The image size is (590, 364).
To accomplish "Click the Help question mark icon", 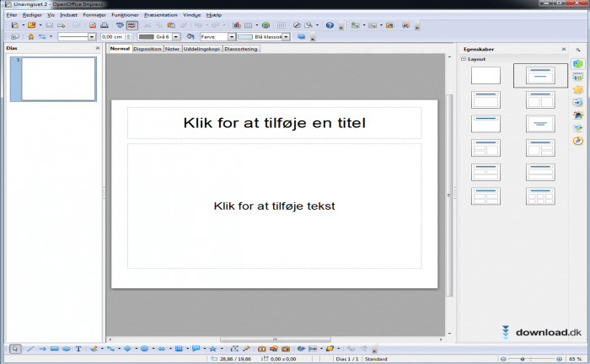I will [x=330, y=25].
